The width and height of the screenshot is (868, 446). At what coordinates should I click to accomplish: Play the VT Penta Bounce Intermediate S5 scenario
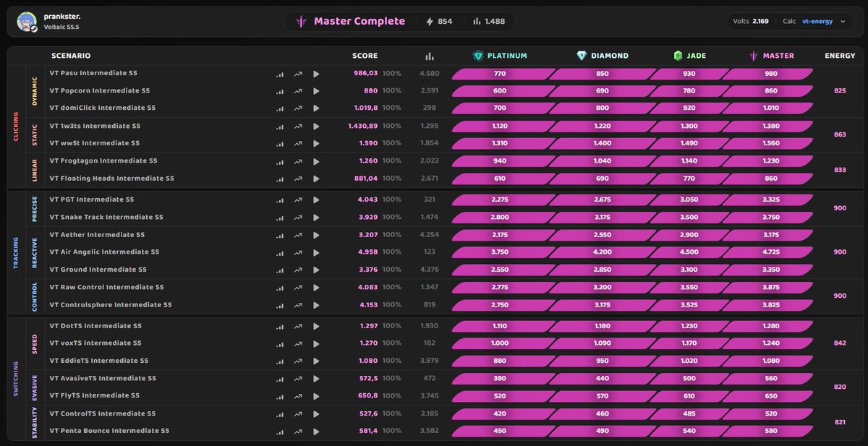(x=316, y=431)
